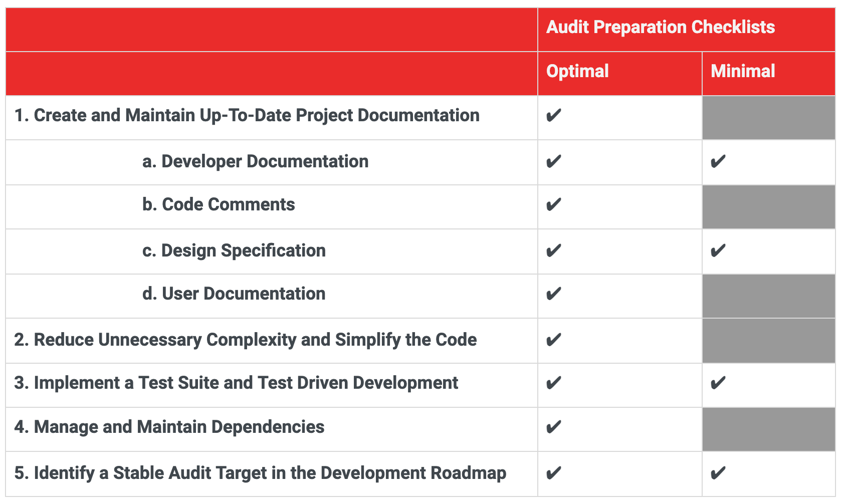Screen dimensions: 842x504
Task: Click '2. Reduce Unnecessary Complexity' row label
Action: [246, 340]
